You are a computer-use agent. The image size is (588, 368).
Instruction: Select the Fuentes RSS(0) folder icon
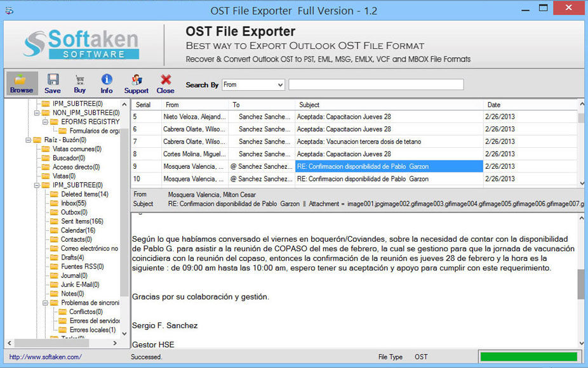[x=55, y=266]
